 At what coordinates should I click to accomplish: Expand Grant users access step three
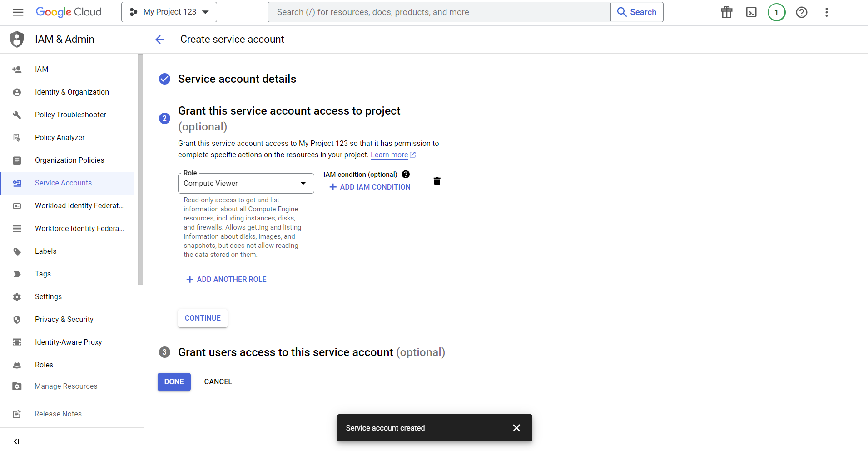point(311,352)
